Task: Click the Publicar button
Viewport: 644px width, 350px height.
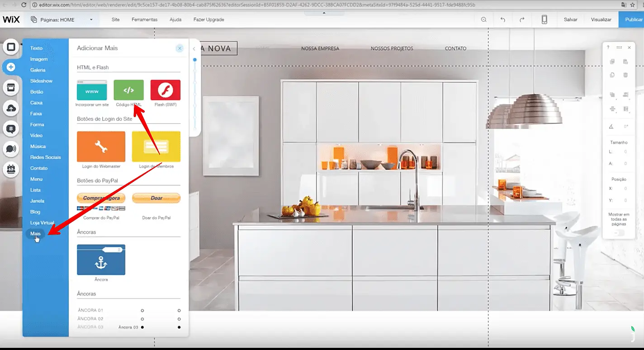Action: [633, 19]
